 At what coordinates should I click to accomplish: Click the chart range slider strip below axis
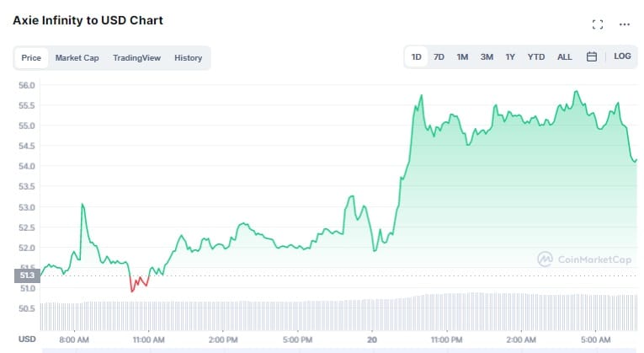click(x=340, y=350)
